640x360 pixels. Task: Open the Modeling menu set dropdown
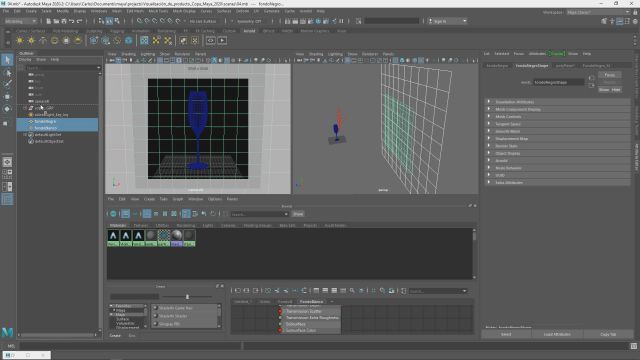20,21
